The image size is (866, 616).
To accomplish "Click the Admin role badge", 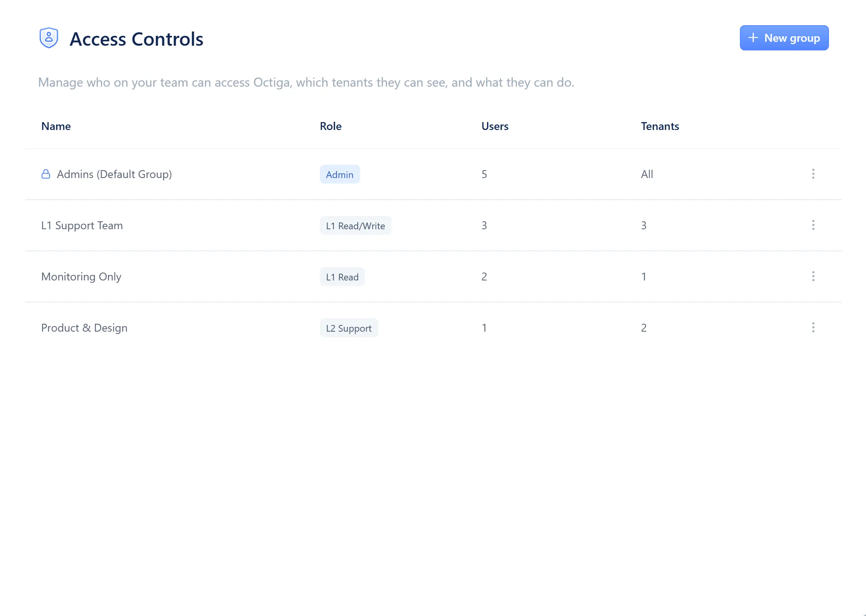I will point(340,174).
